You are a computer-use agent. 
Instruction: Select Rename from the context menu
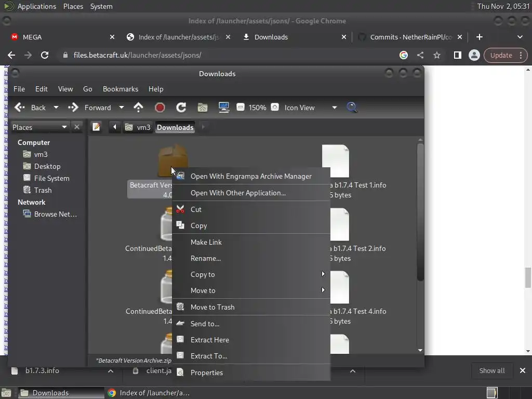[x=251, y=258]
